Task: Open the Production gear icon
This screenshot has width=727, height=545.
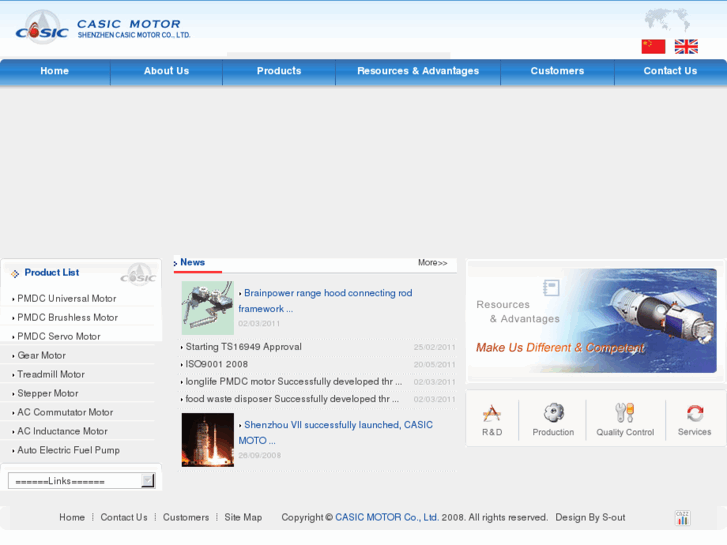Action: tap(553, 419)
